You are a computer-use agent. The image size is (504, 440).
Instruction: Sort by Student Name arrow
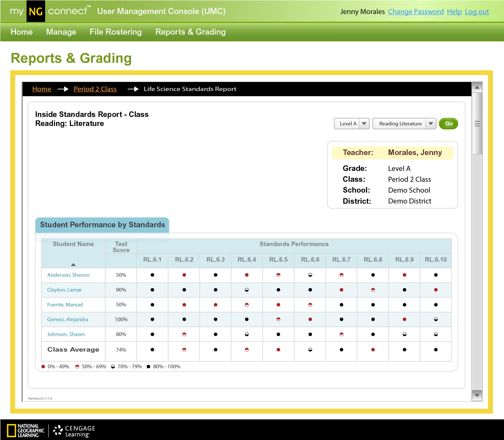[x=73, y=265]
